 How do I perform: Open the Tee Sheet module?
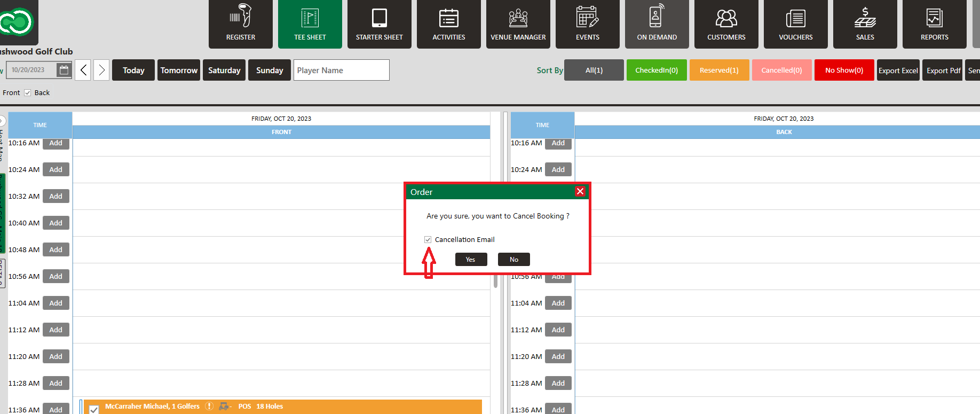tap(310, 24)
